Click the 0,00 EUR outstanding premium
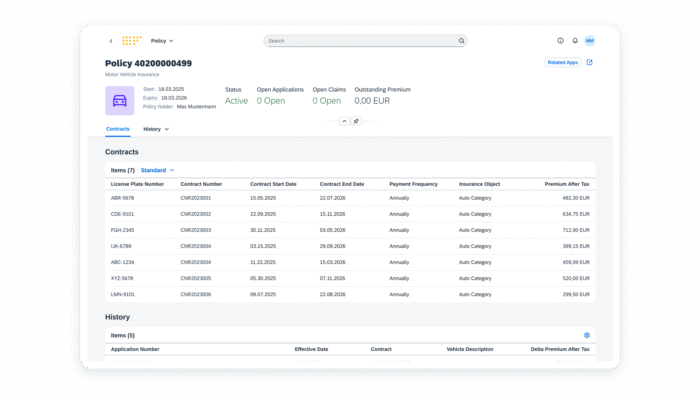The image size is (700, 394). pyautogui.click(x=372, y=101)
